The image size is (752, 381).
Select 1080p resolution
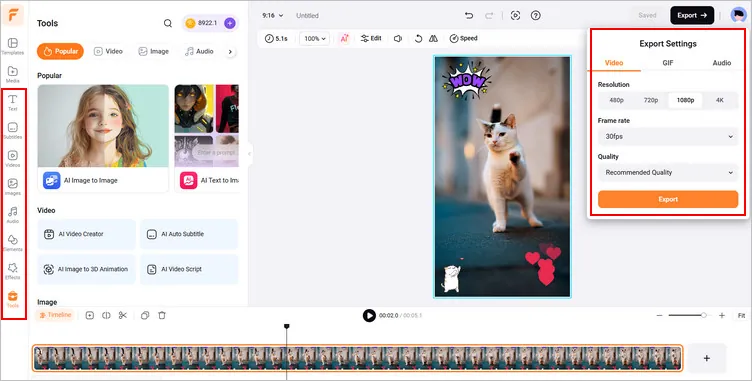pyautogui.click(x=685, y=100)
